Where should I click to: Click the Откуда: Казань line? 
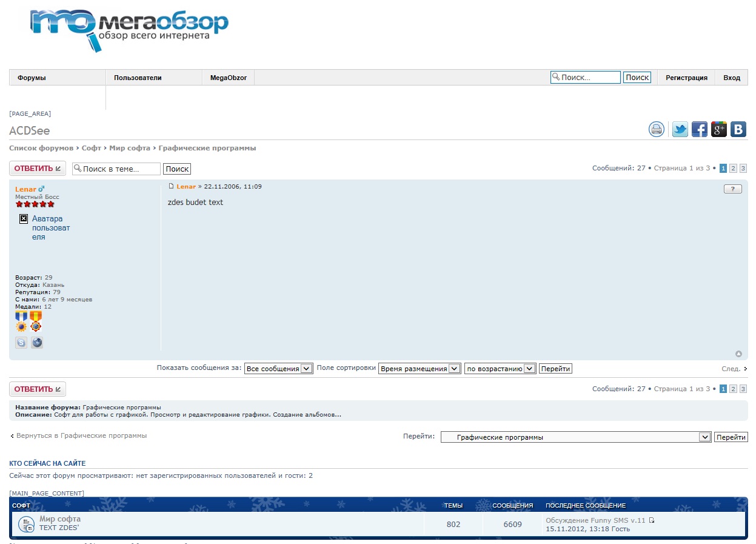click(x=40, y=285)
